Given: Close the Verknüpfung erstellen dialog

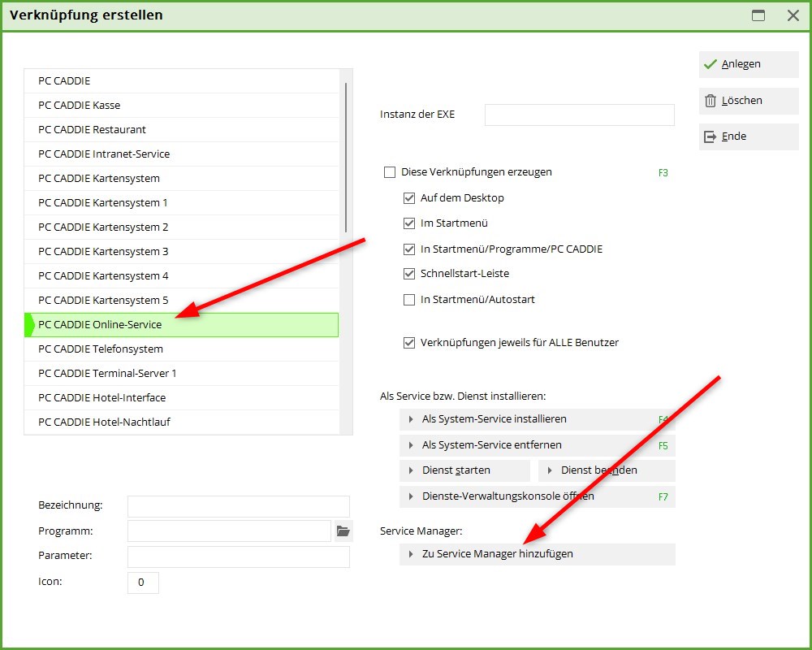Looking at the screenshot, I should point(793,15).
